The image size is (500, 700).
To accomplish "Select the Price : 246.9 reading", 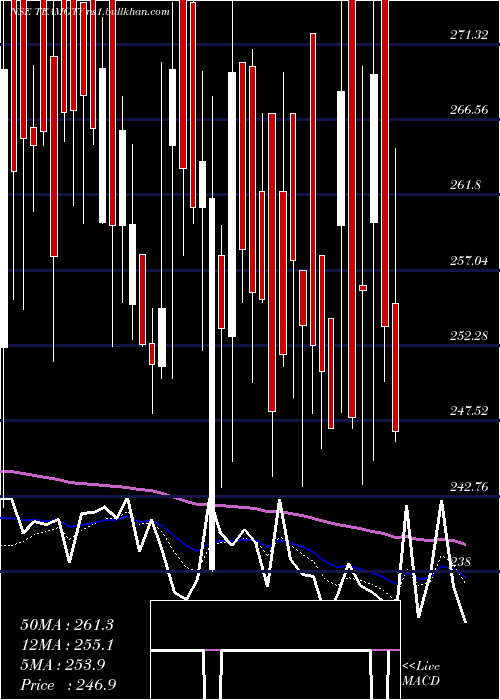I will coord(68,685).
